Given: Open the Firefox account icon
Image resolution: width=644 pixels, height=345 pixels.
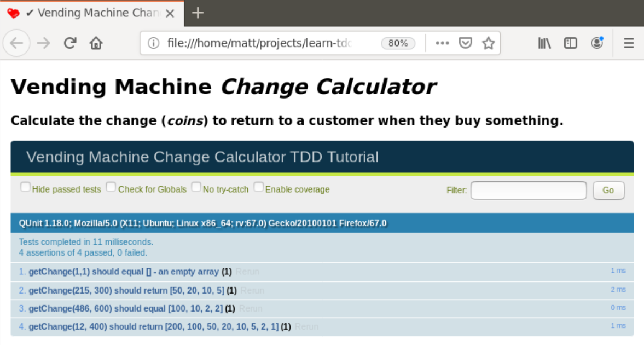Looking at the screenshot, I should click(597, 43).
